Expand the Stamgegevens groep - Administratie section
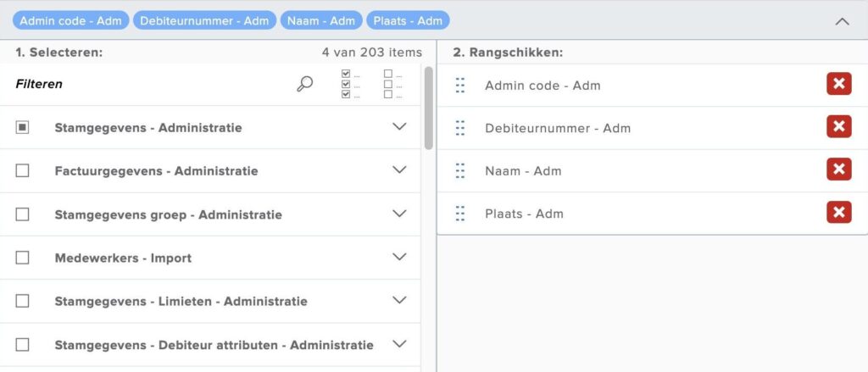 400,214
